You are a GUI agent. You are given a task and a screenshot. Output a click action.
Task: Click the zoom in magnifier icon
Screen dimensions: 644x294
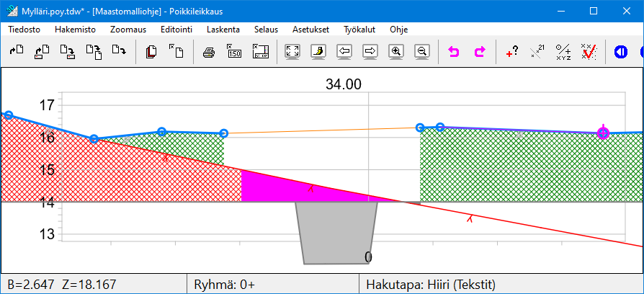tap(395, 52)
